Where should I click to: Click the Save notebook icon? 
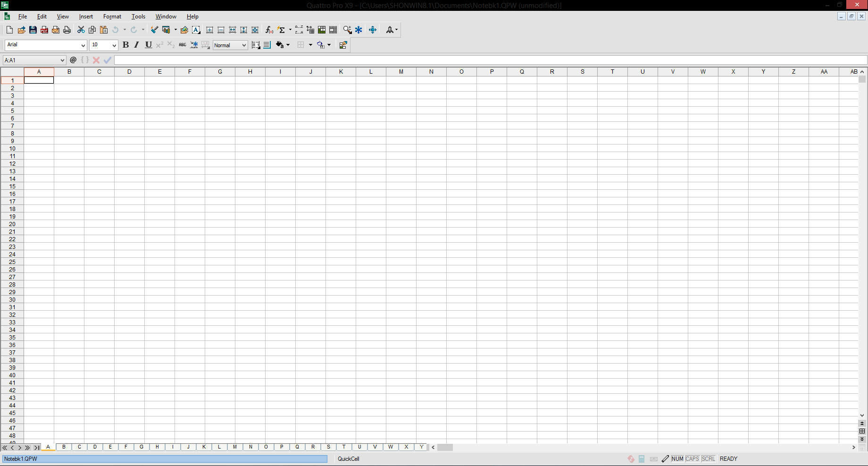[33, 30]
